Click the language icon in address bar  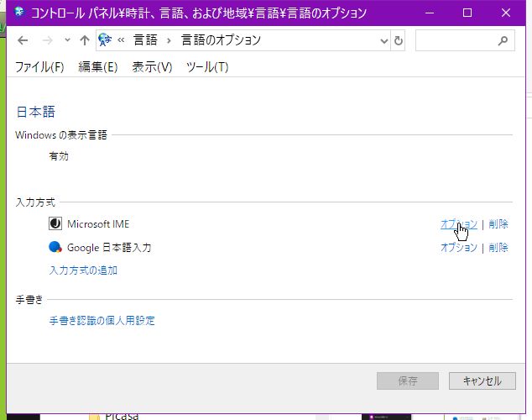(105, 40)
